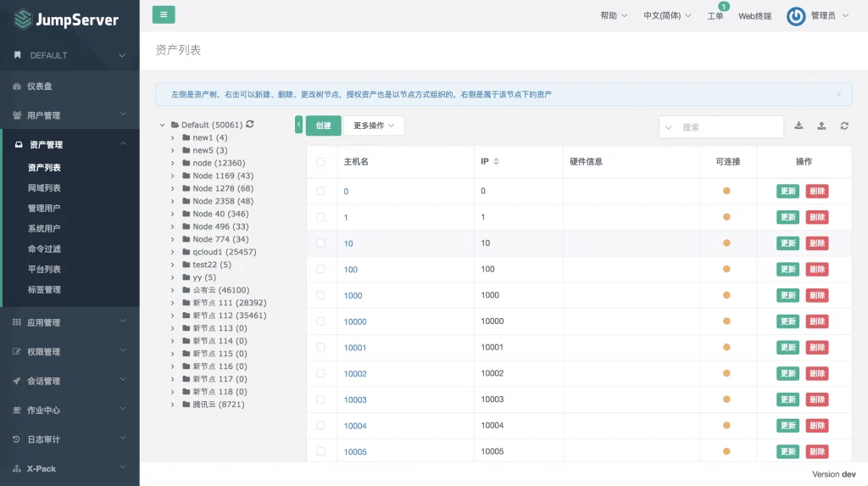868x486 pixels.
Task: Click the 应用管理 grid icon
Action: [17, 322]
